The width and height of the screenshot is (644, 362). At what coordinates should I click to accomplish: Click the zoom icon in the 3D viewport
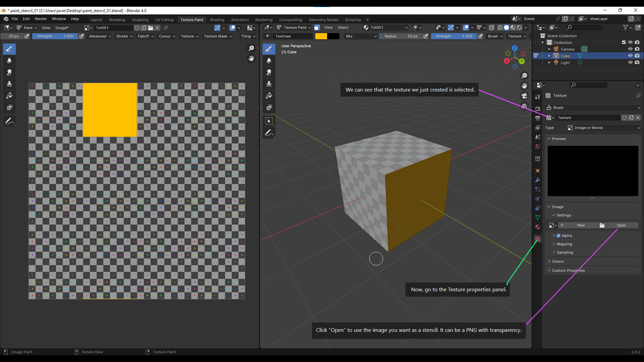click(524, 76)
